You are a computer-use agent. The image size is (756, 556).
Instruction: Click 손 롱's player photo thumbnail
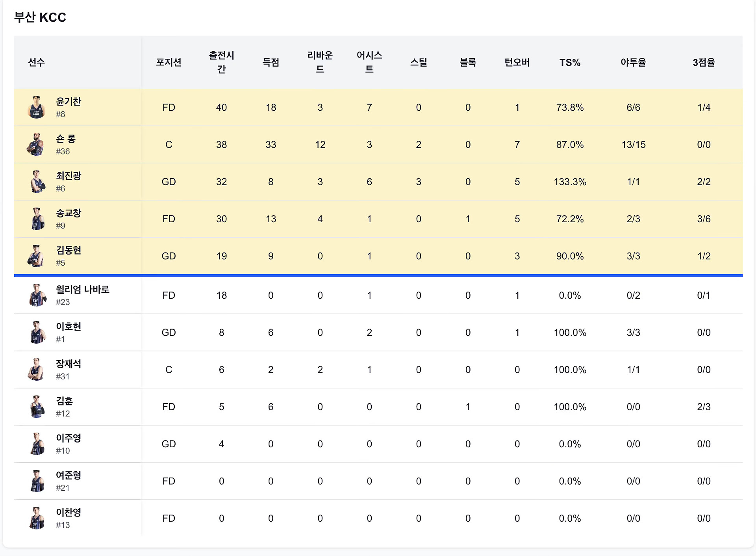click(x=35, y=144)
